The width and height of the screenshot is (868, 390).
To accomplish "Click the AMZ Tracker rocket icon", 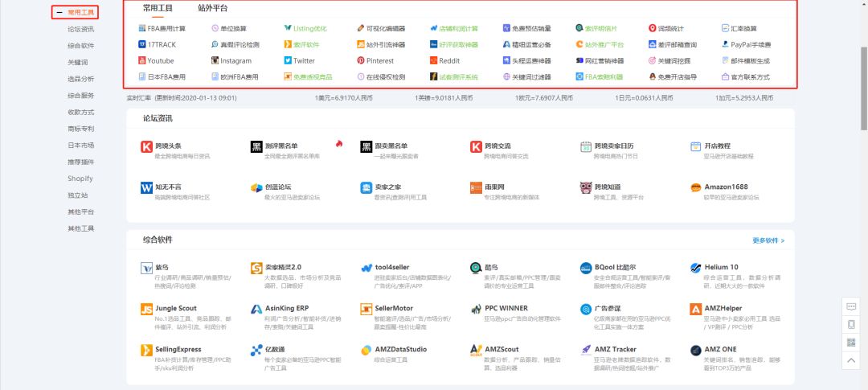I will point(586,350).
